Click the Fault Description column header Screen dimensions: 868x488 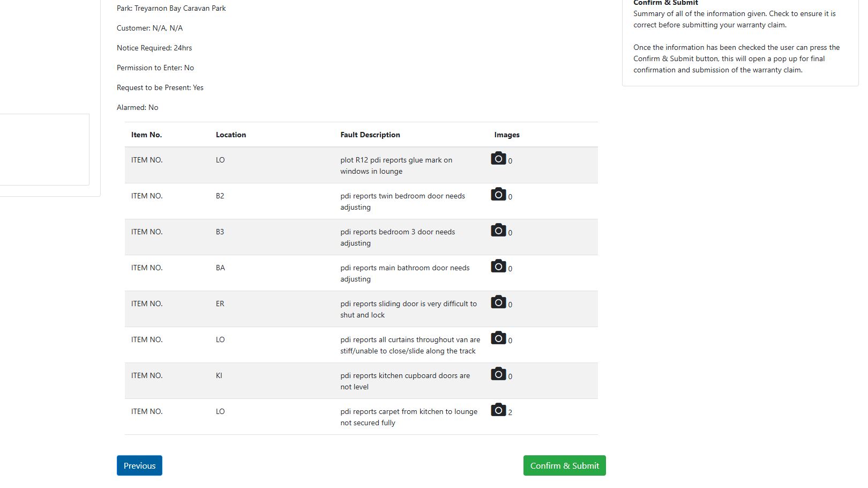[370, 135]
